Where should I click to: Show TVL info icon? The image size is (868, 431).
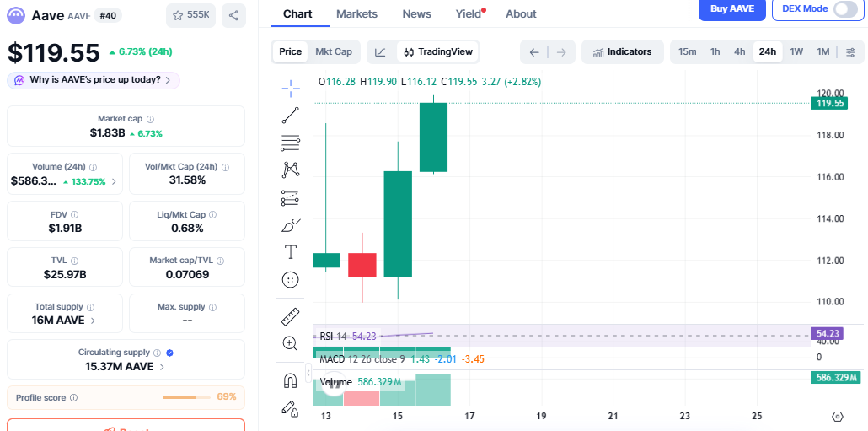(74, 261)
